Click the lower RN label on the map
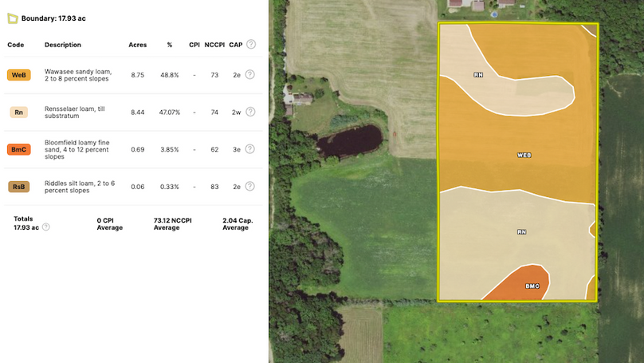This screenshot has height=363, width=644. 521,232
